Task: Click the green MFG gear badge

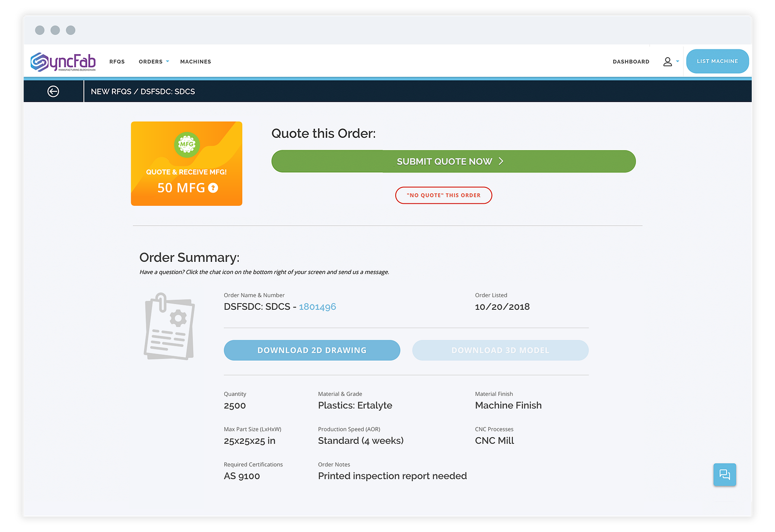Action: point(186,144)
